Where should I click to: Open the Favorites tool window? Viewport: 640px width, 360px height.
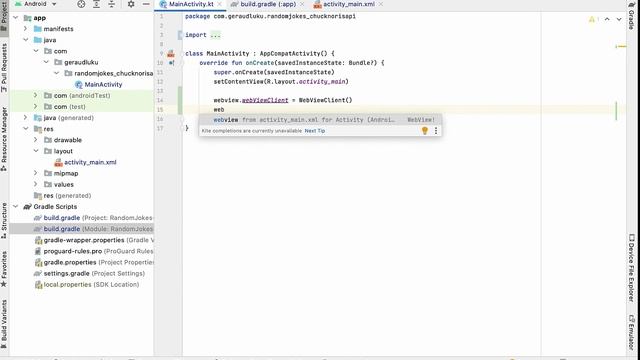coord(4,269)
